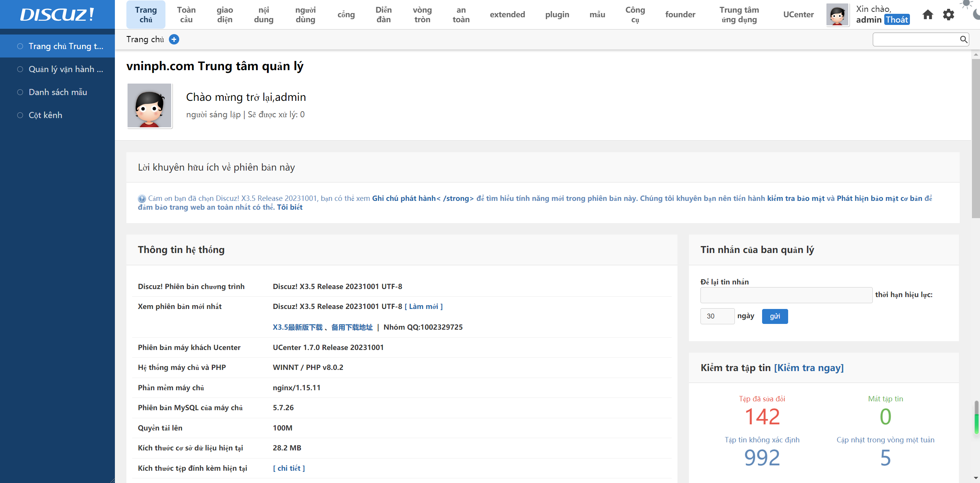The image size is (980, 483).
Task: Open Phát hiện bảo mật cơ bản link
Action: pyautogui.click(x=879, y=198)
